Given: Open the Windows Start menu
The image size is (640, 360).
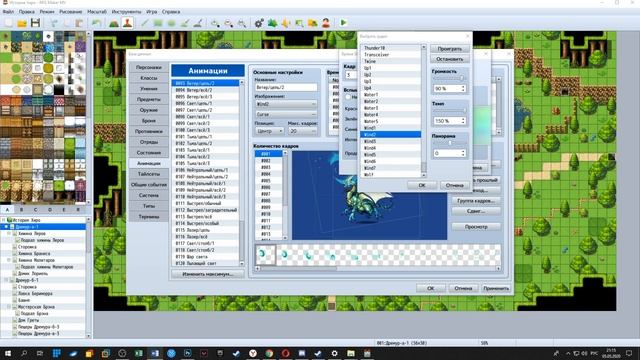Looking at the screenshot, I should (7, 353).
